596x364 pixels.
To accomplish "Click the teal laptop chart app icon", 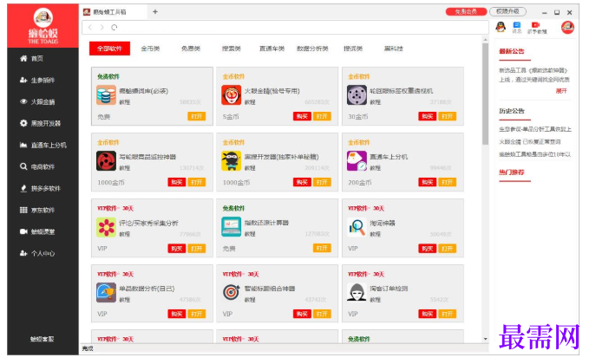I will tap(231, 227).
